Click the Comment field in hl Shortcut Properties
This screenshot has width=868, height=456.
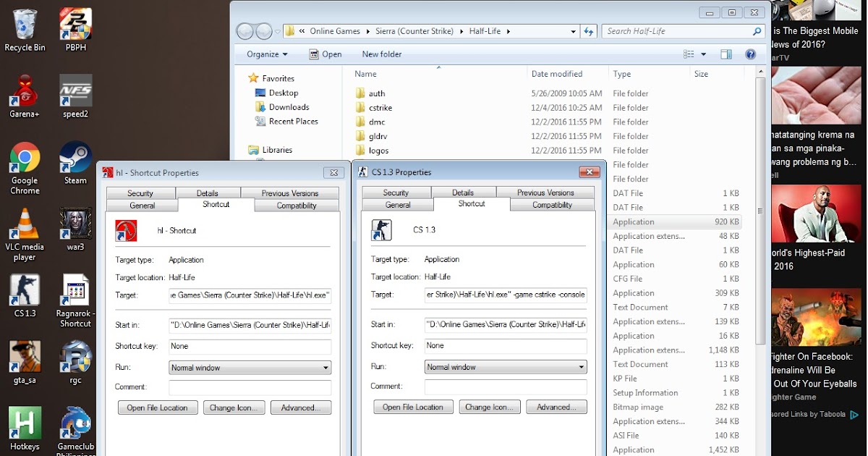tap(250, 387)
